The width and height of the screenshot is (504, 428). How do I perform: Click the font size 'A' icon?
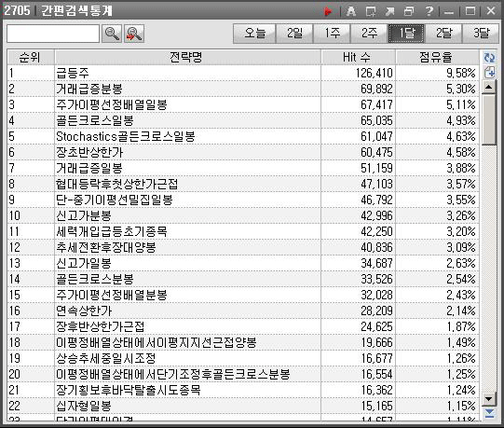pyautogui.click(x=351, y=11)
